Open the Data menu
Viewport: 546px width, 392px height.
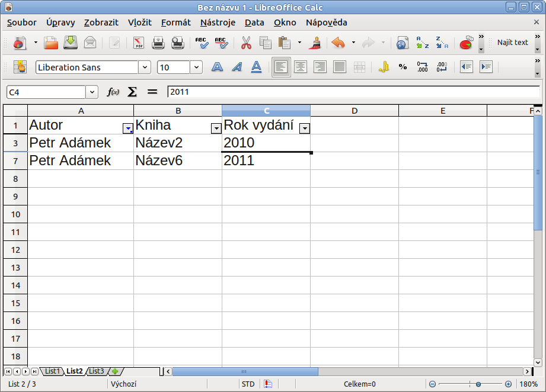coord(254,23)
